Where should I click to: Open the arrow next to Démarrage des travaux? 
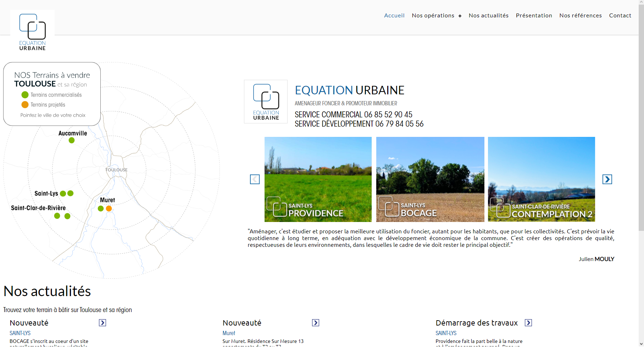tap(528, 322)
